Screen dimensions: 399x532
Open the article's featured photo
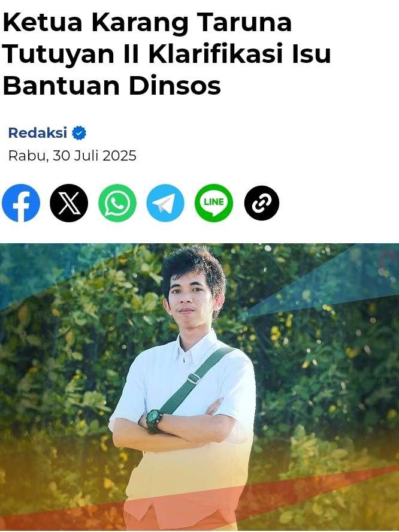[x=199, y=387]
